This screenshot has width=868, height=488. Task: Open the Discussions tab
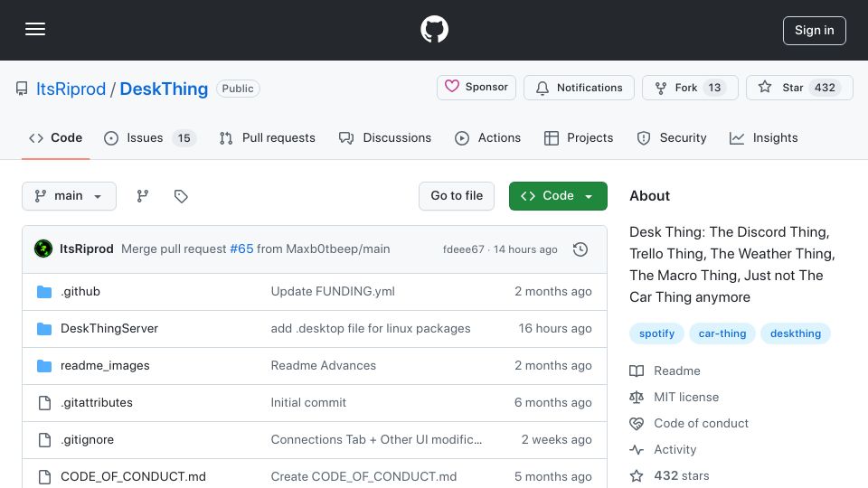coord(385,137)
